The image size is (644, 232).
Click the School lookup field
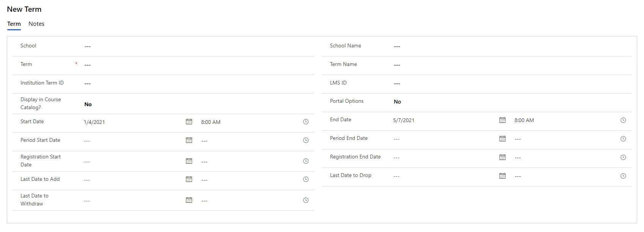198,46
